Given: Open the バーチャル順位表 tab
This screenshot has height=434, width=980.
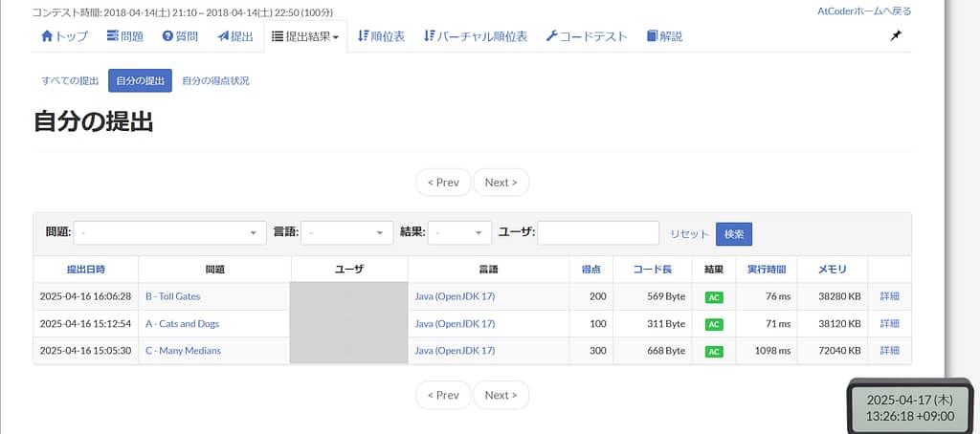Looking at the screenshot, I should (476, 36).
